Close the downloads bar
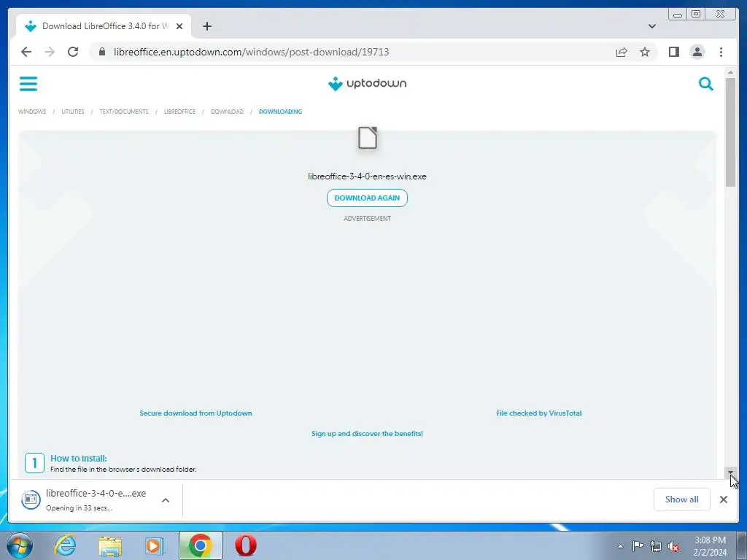747x560 pixels. [x=723, y=499]
